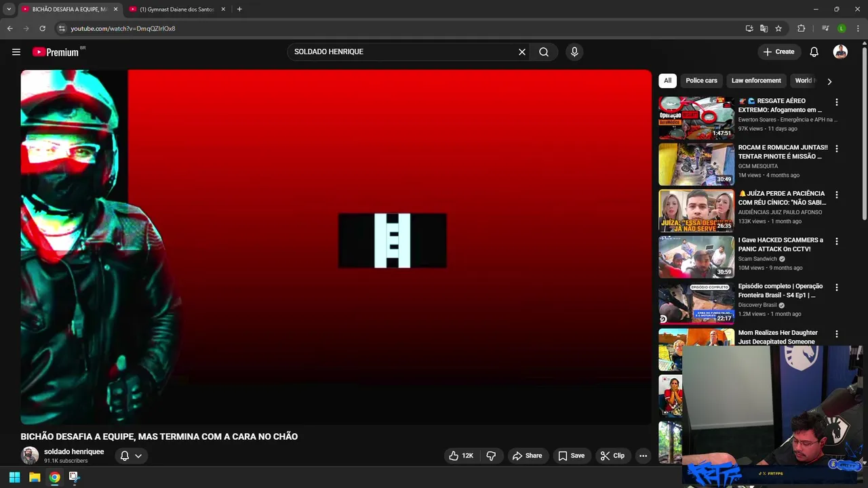View site information icon in address bar
The height and width of the screenshot is (488, 868).
pyautogui.click(x=62, y=28)
